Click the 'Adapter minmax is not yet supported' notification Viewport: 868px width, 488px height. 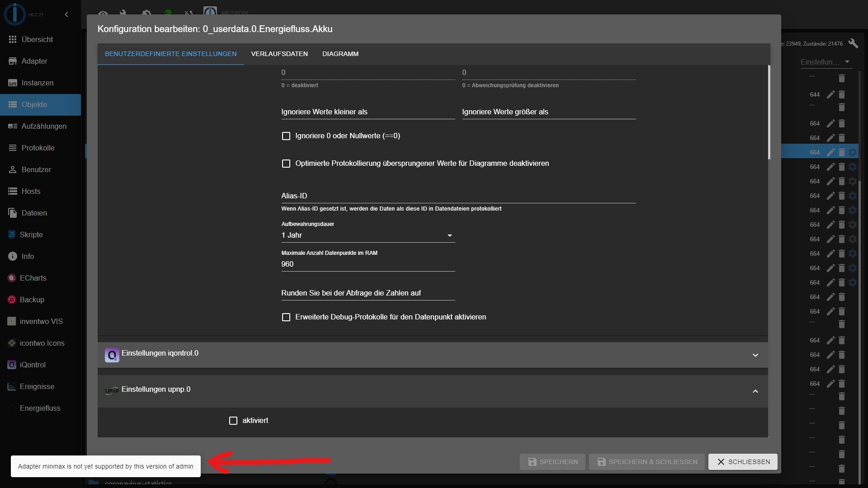(x=106, y=466)
